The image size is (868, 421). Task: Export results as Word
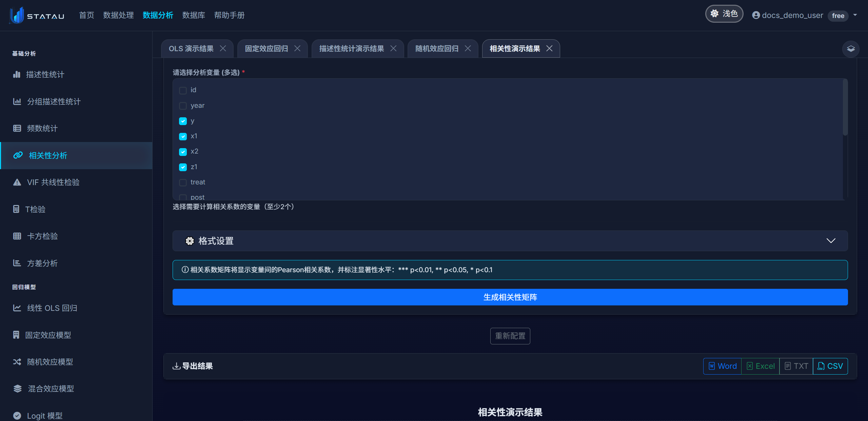(x=723, y=366)
